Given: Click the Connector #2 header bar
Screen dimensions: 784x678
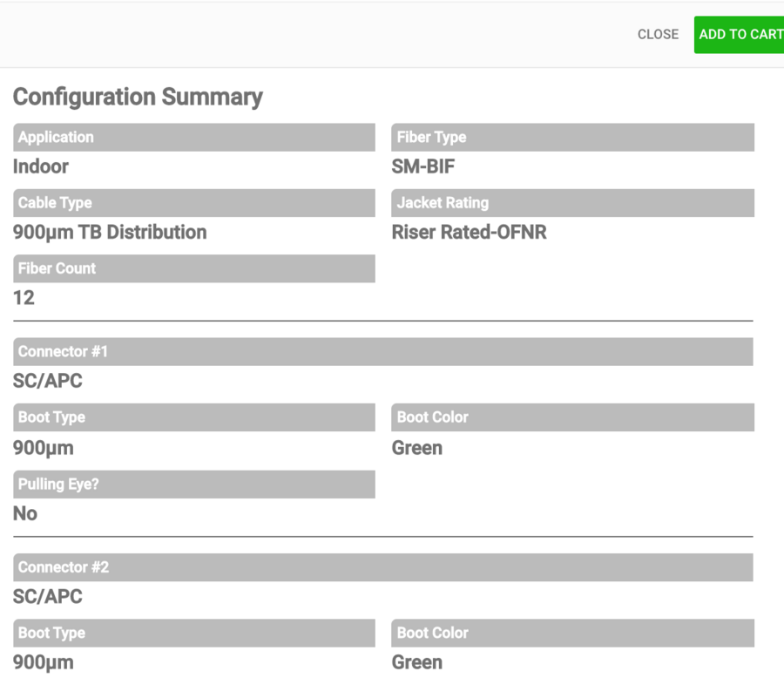Looking at the screenshot, I should [x=383, y=567].
